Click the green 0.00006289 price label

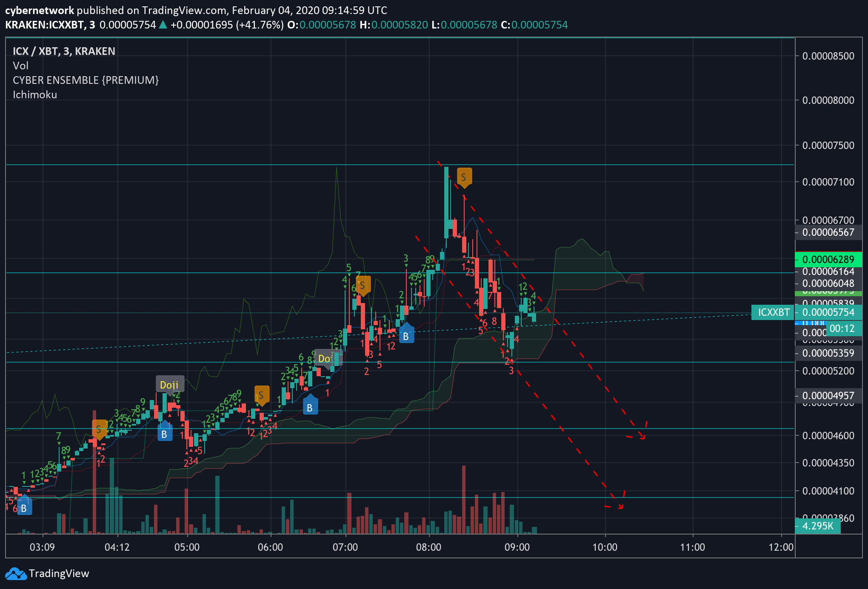pyautogui.click(x=828, y=260)
